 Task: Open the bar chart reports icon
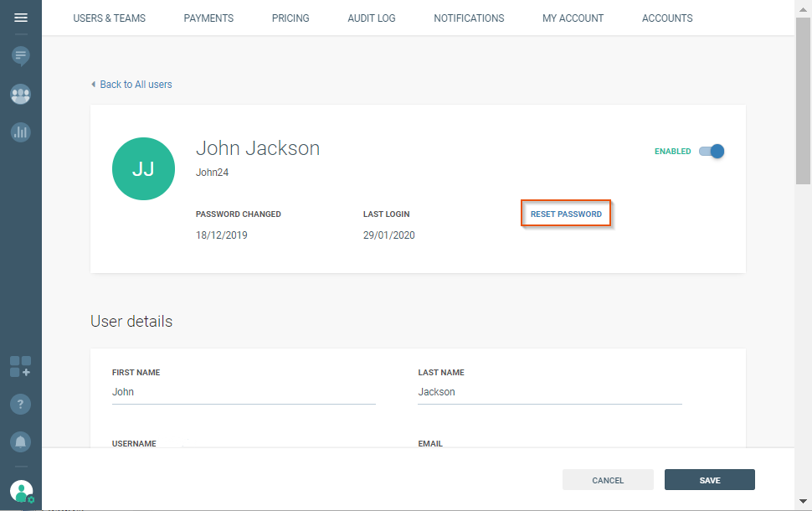click(21, 132)
